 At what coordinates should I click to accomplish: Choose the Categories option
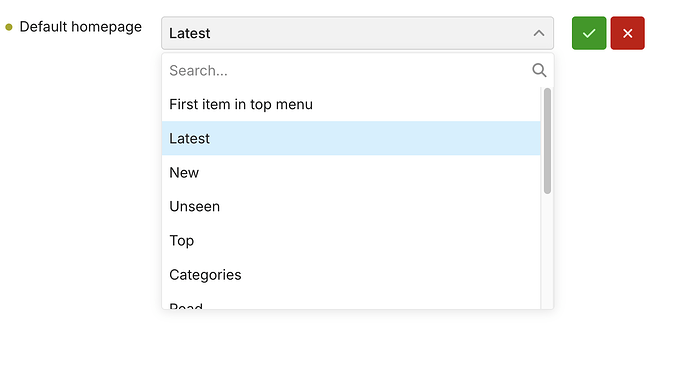click(x=351, y=275)
